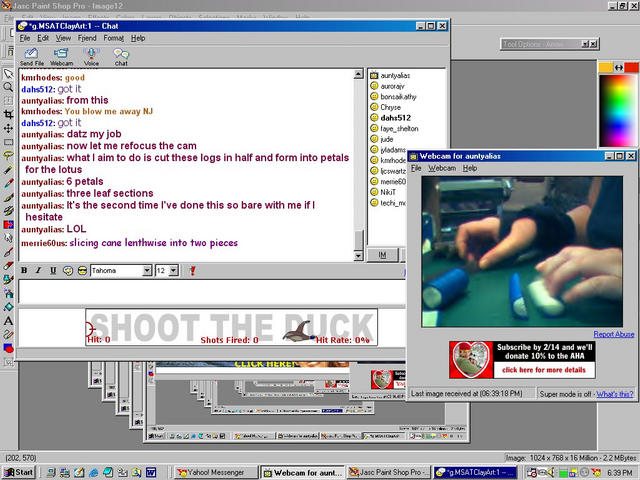Select the Arrow tool in Paint Shop Pro
Screen dimensions: 640x480
point(8,73)
